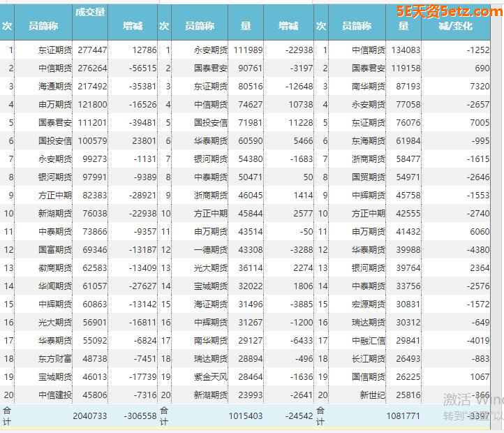Select value 87193 for 南华期货
This screenshot has height=433, width=504.
(408, 87)
